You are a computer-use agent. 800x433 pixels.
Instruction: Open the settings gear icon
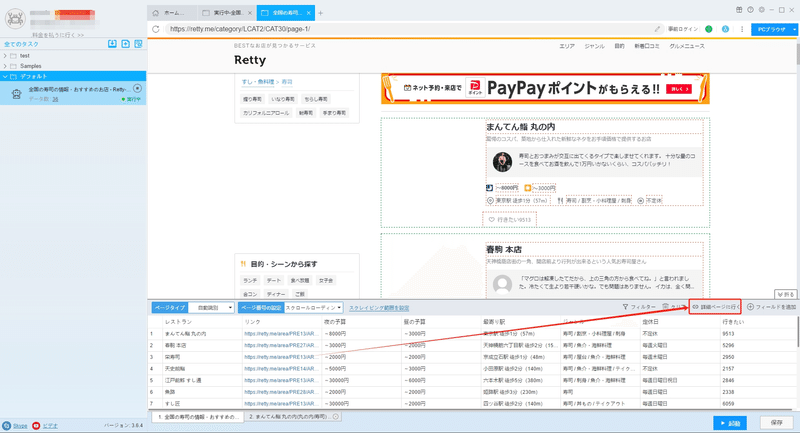pyautogui.click(x=761, y=10)
